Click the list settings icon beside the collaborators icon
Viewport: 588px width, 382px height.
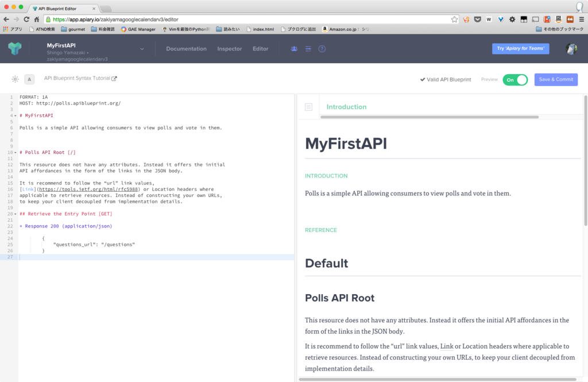308,49
